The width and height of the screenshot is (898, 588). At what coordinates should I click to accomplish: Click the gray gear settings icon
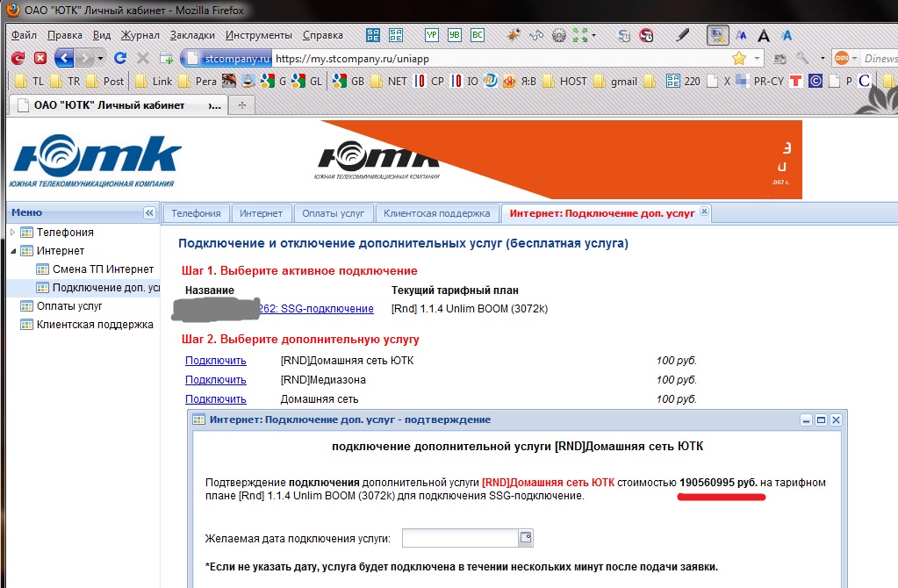tap(559, 35)
